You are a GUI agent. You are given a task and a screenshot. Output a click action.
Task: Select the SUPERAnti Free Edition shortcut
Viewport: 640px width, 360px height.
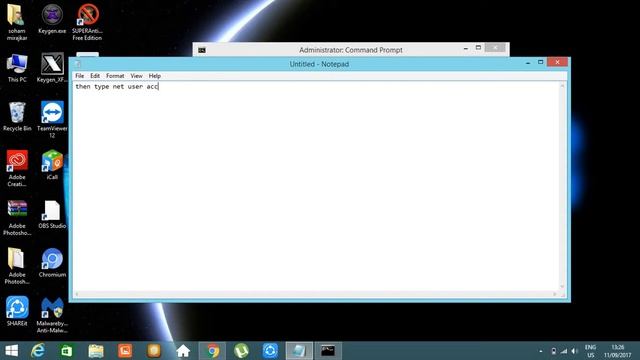[x=87, y=22]
